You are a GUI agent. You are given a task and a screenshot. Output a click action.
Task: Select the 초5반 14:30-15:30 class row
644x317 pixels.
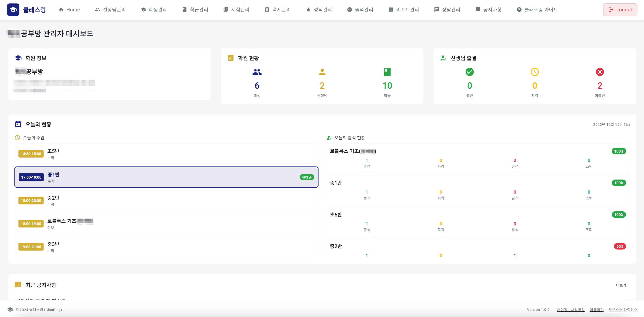coord(166,154)
